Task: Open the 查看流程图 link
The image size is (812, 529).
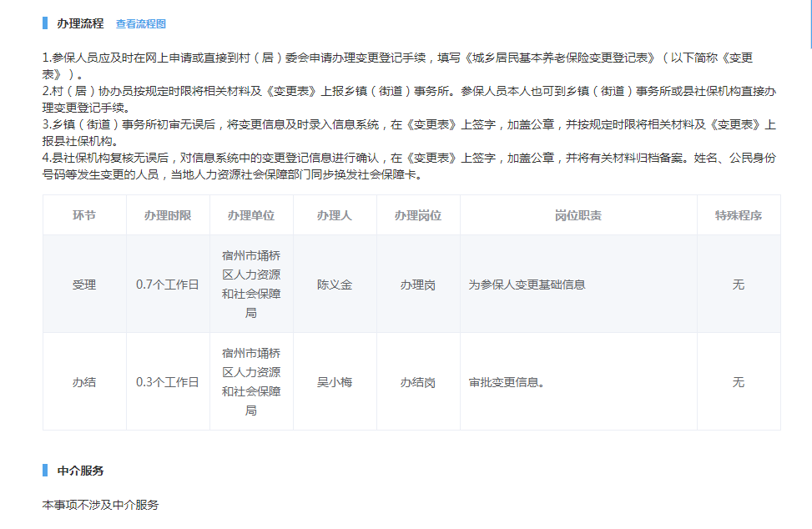Action: pos(140,24)
